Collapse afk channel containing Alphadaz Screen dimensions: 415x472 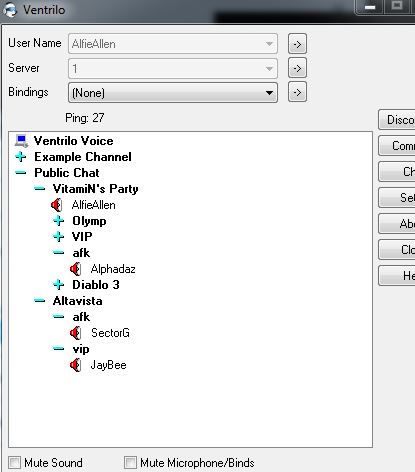click(59, 253)
